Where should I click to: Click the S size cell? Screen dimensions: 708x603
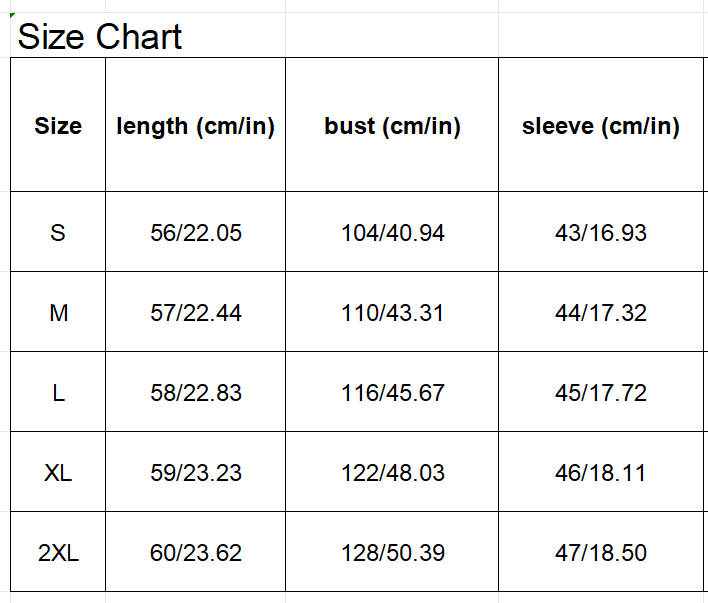click(x=58, y=233)
